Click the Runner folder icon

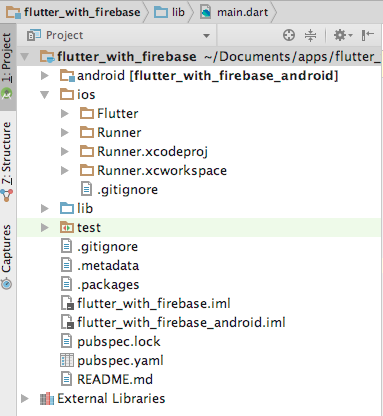[x=87, y=132]
